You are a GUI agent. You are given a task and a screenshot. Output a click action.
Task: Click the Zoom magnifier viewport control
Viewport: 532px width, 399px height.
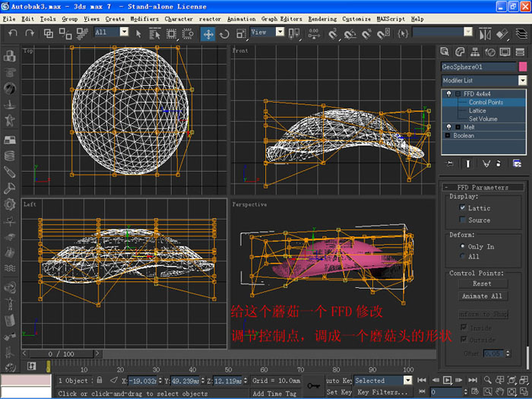(x=487, y=380)
